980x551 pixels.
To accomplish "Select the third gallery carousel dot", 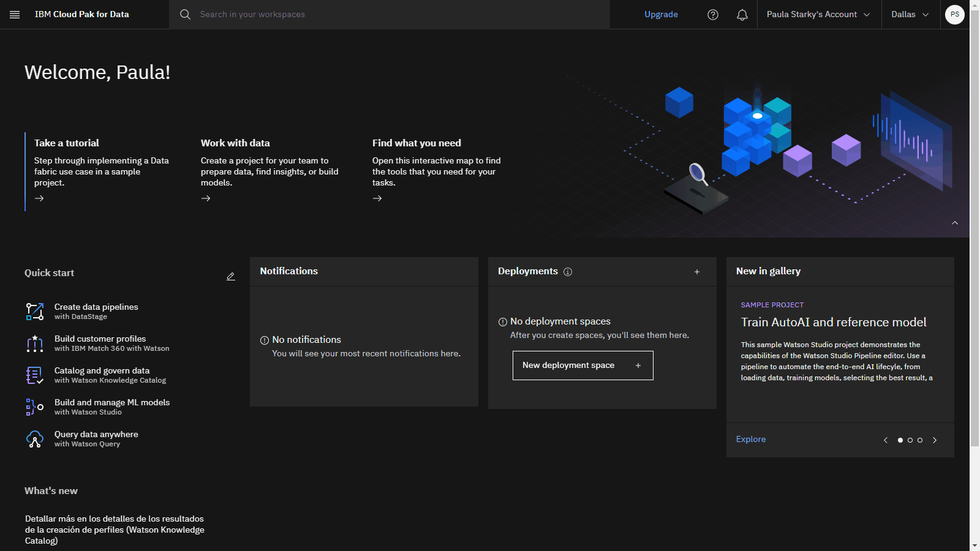I will (x=920, y=440).
